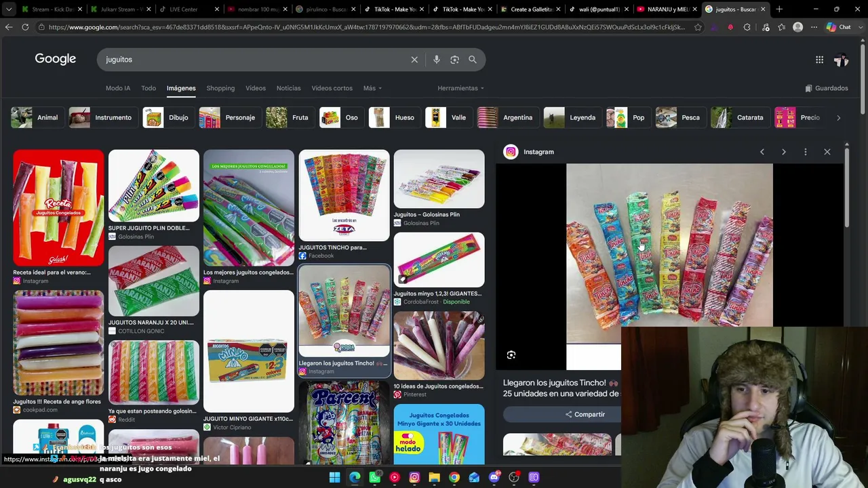Switch to the Shopping tab
Screen dimensions: 868x488
click(x=220, y=88)
